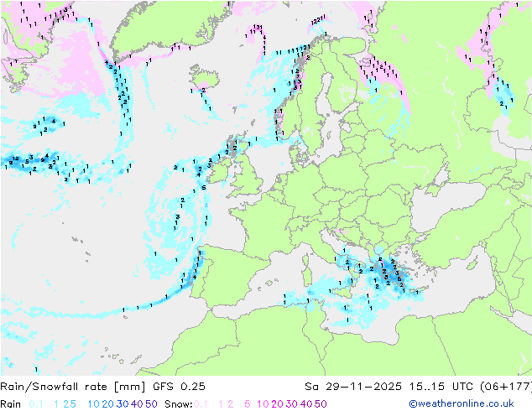
Task: Click the day abbreviation 'Sa' in date
Action: point(311,387)
